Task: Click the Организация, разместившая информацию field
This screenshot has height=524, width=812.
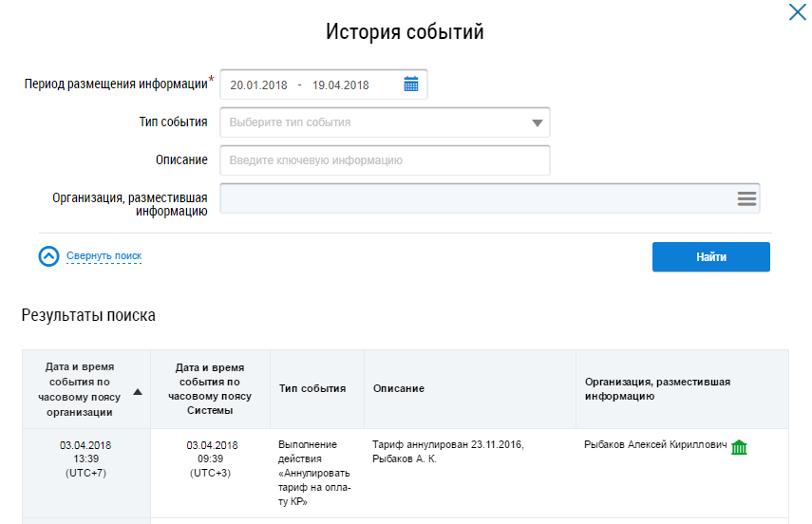Action: (x=475, y=198)
